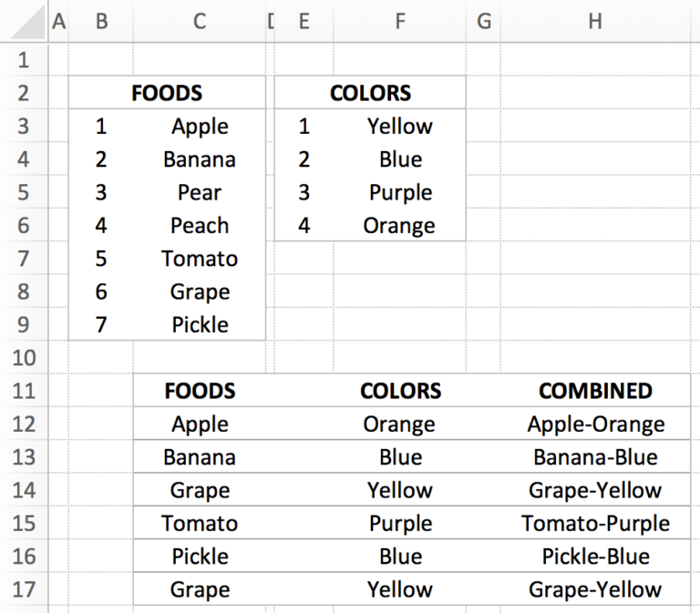Select column H header
The width and height of the screenshot is (700, 613).
pyautogui.click(x=595, y=21)
